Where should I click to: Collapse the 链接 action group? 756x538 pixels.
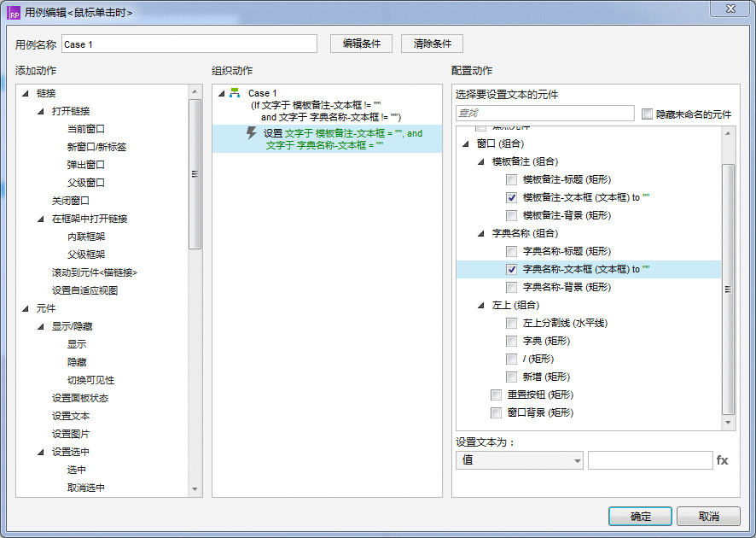click(26, 94)
